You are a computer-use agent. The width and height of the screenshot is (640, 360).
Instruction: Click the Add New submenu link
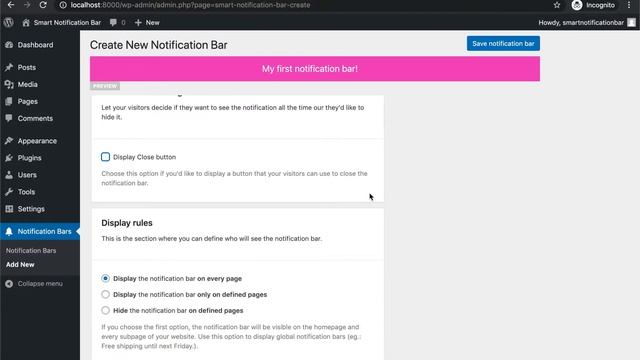tap(20, 264)
